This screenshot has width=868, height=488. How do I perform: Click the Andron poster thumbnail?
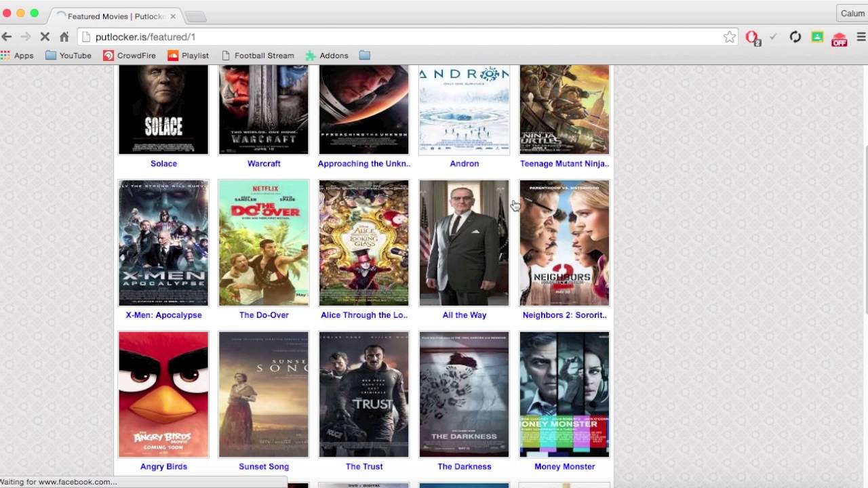point(465,110)
